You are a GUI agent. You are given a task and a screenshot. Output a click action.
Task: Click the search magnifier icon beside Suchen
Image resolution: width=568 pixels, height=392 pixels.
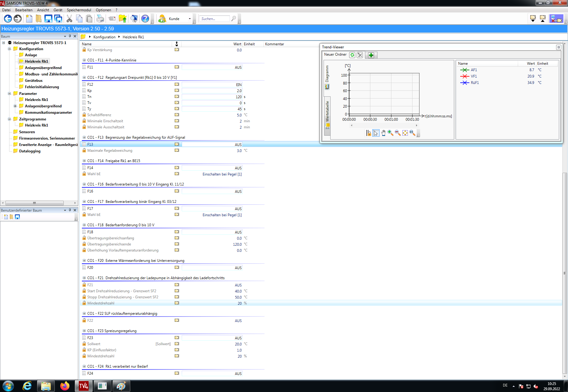tap(233, 19)
